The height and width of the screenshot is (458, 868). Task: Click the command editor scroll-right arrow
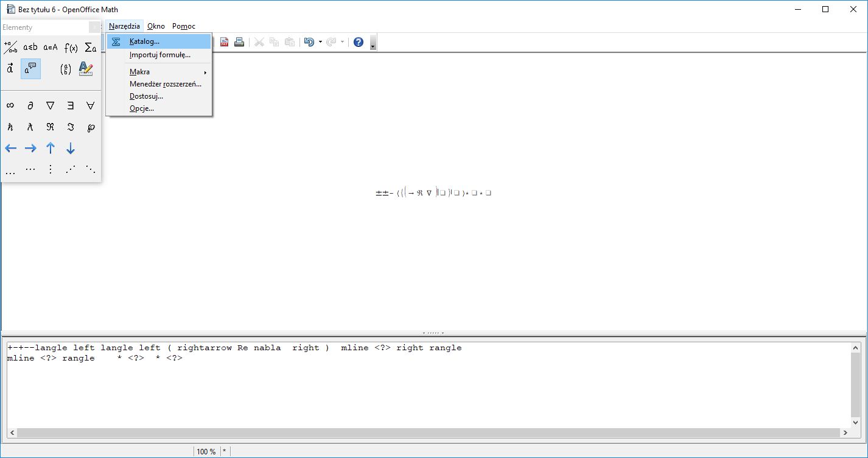[845, 432]
